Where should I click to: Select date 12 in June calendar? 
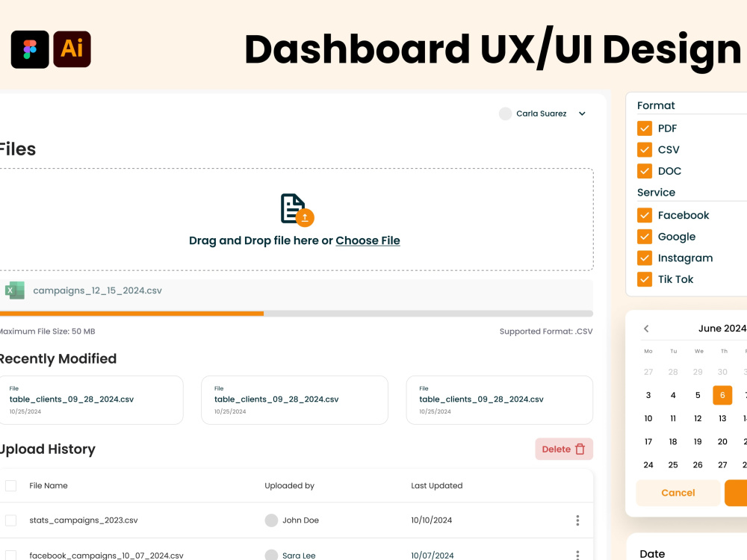[698, 419]
